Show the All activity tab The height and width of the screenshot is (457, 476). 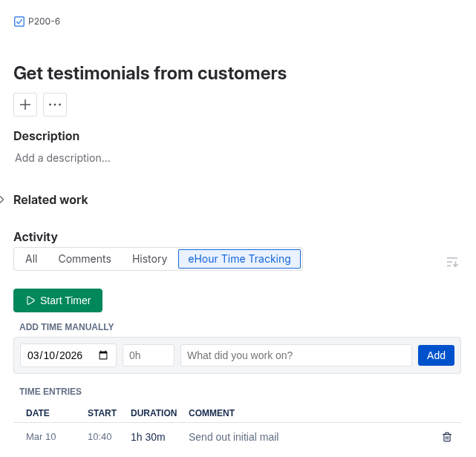(31, 259)
